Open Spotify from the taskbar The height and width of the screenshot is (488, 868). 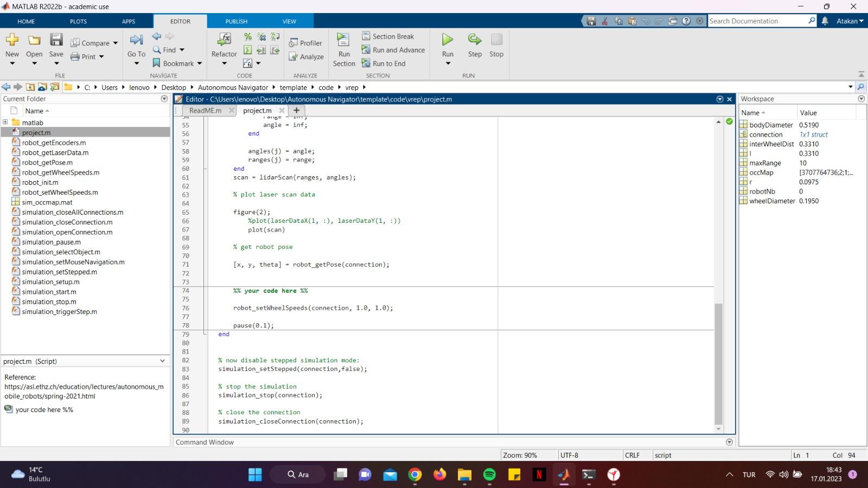[489, 474]
